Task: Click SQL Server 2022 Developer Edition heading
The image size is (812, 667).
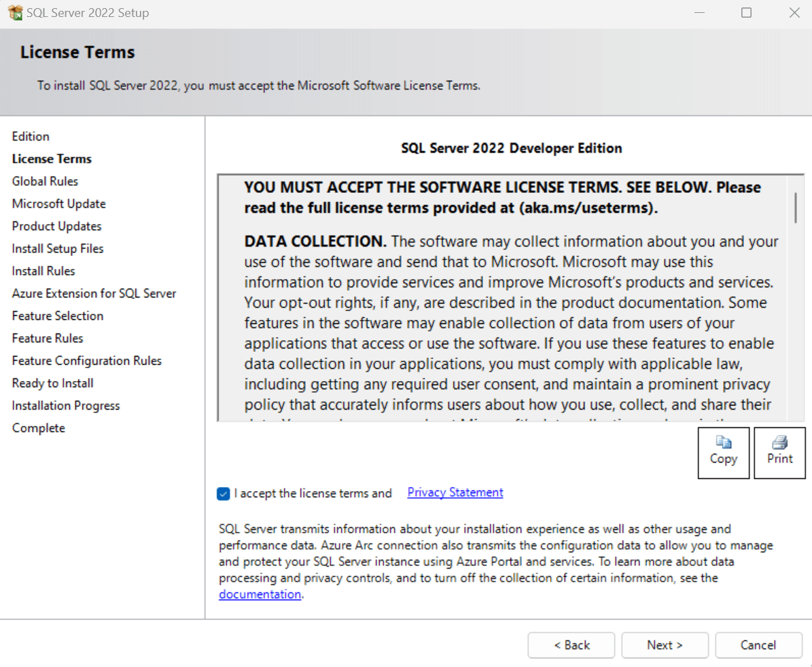Action: (x=512, y=149)
